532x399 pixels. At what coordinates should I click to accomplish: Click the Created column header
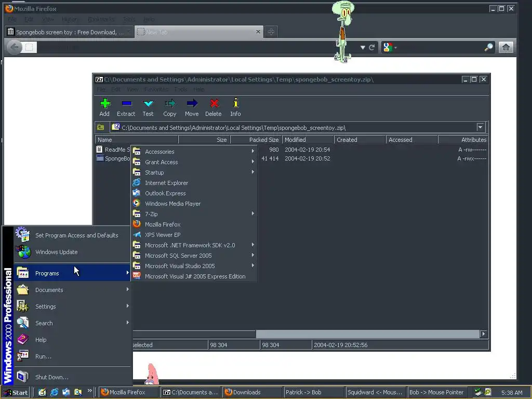pos(360,140)
